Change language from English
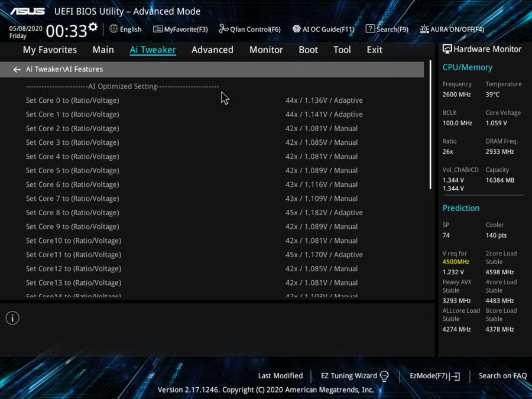532x399 pixels. [131, 30]
